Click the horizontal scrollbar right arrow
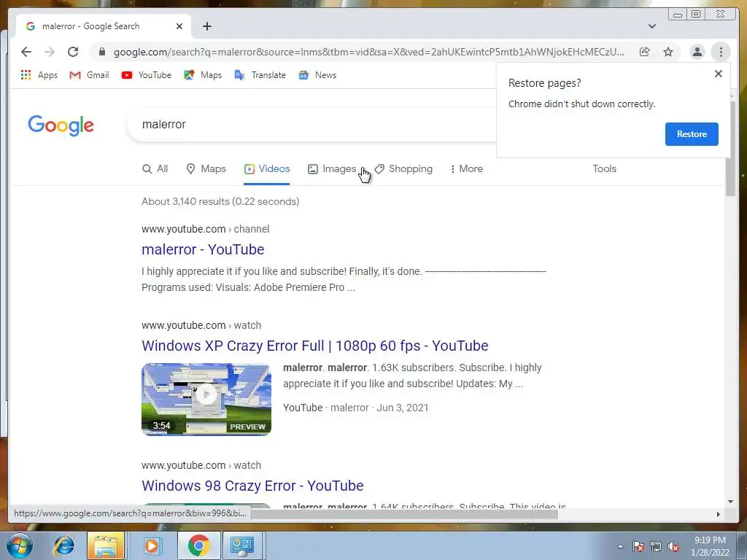Screen dimensions: 747x560 pos(719,514)
